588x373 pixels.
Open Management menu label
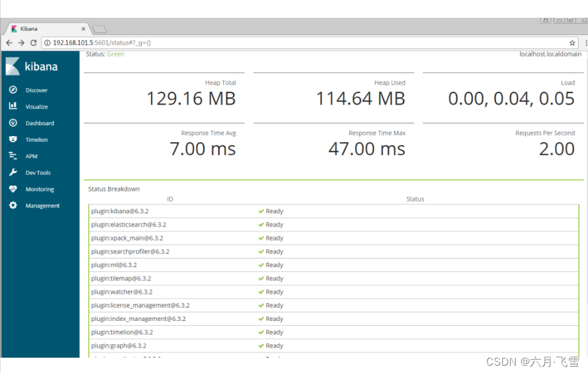(43, 206)
